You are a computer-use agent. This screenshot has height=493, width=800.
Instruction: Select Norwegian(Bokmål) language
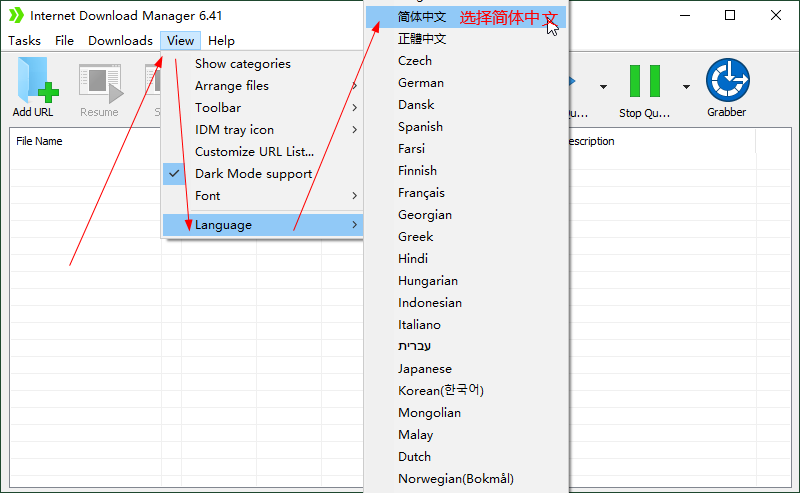pos(466,478)
